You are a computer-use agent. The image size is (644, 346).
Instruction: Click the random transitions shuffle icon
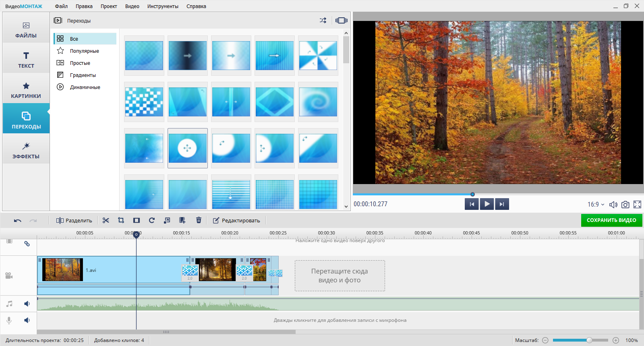click(x=323, y=21)
